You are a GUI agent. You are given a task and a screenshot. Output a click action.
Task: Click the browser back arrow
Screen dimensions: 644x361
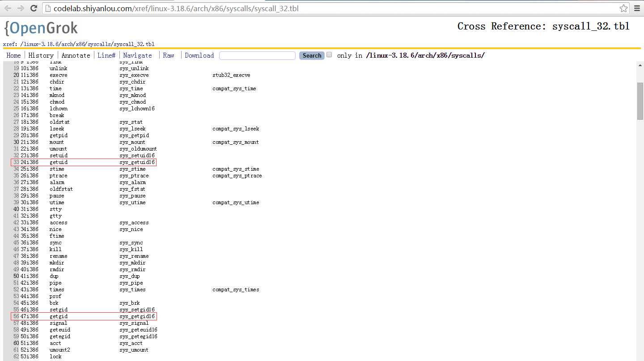[8, 8]
